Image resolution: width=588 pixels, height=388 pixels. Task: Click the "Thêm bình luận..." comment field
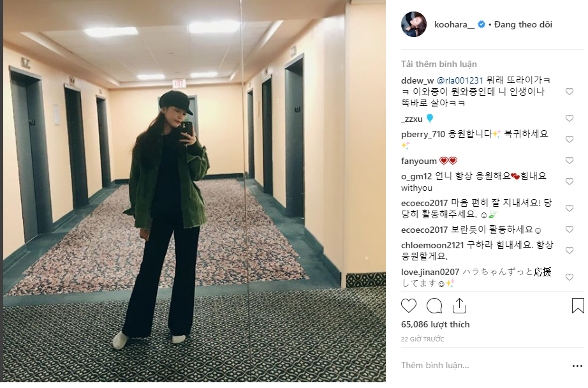484,366
